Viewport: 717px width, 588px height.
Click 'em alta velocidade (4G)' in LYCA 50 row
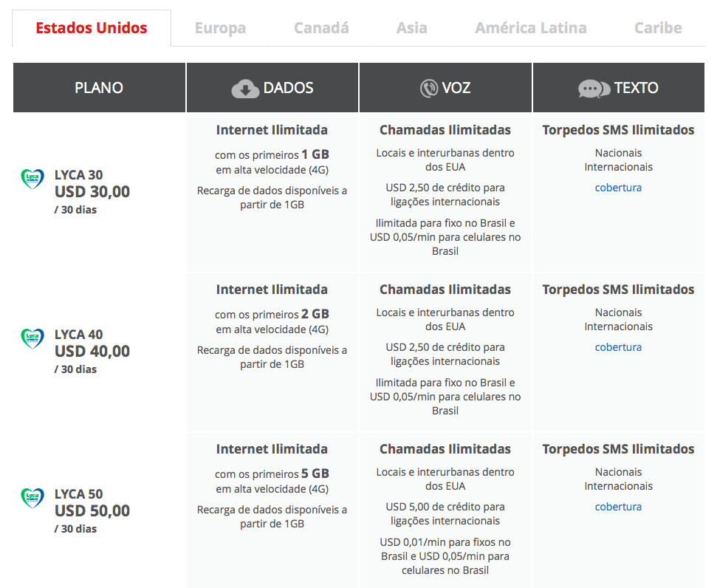pyautogui.click(x=272, y=490)
